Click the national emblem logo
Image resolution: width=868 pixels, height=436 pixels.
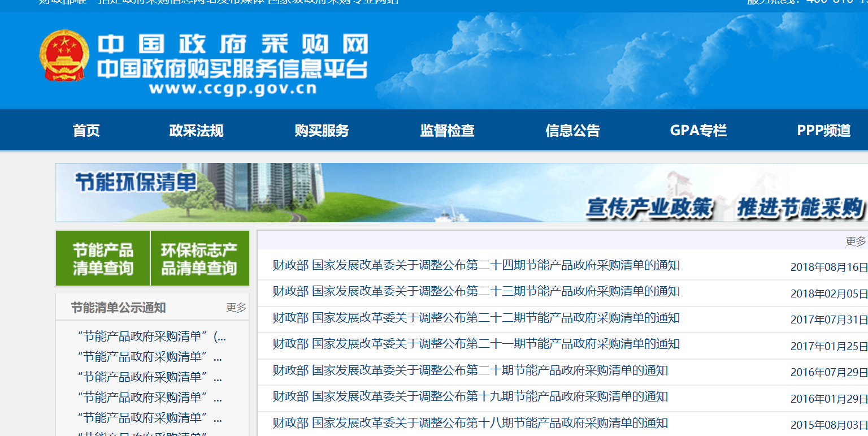[x=64, y=56]
